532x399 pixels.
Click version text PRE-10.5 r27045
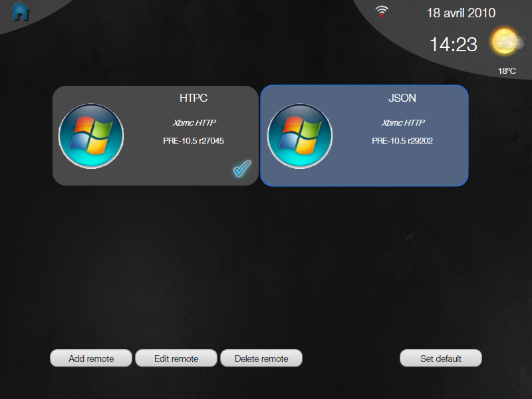194,141
